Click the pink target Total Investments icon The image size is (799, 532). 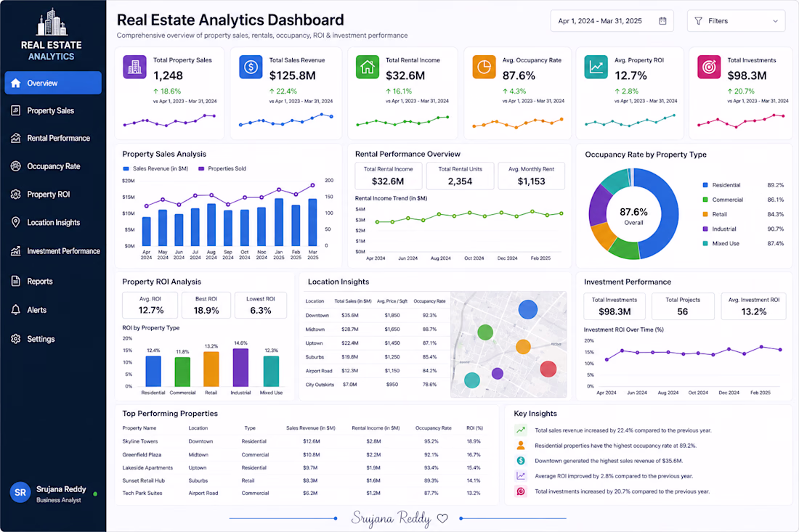tap(709, 67)
